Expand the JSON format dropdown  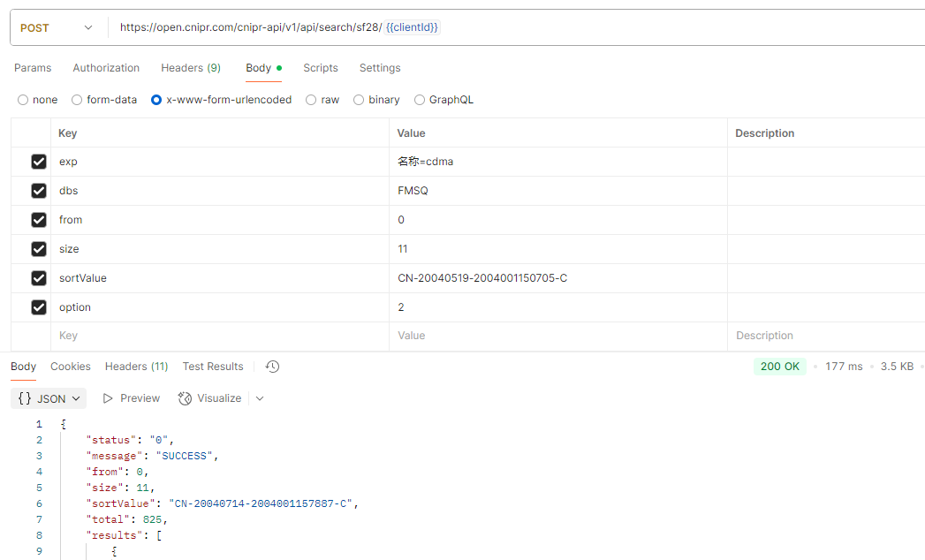pos(49,398)
